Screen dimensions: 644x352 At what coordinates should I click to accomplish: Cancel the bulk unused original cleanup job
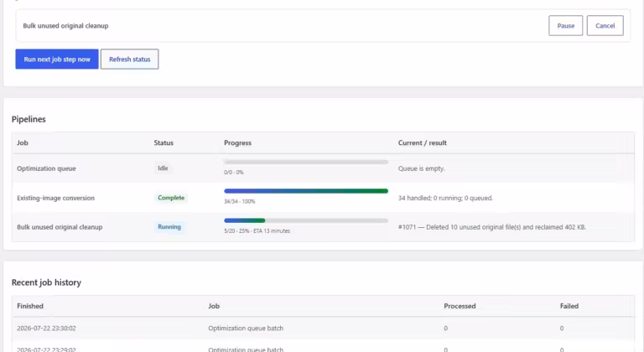tap(605, 25)
